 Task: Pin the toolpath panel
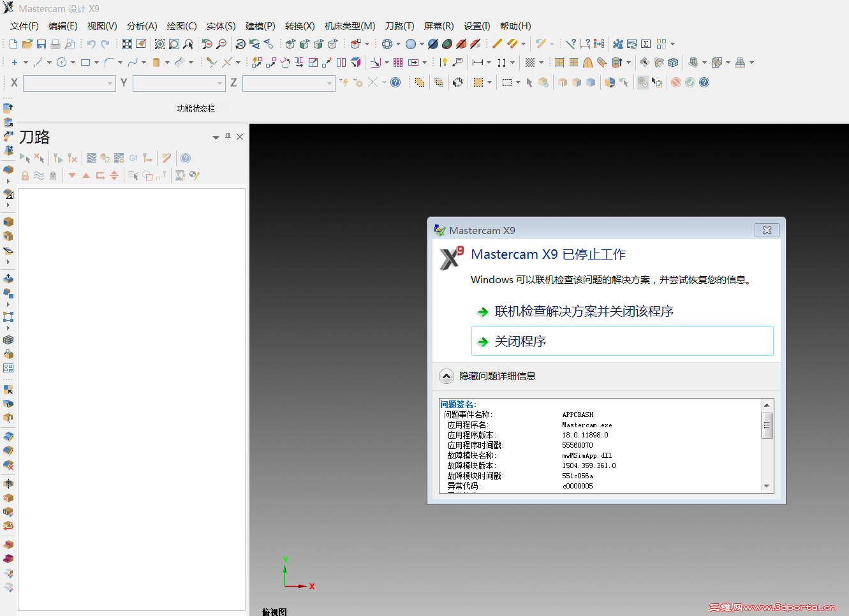tap(228, 136)
